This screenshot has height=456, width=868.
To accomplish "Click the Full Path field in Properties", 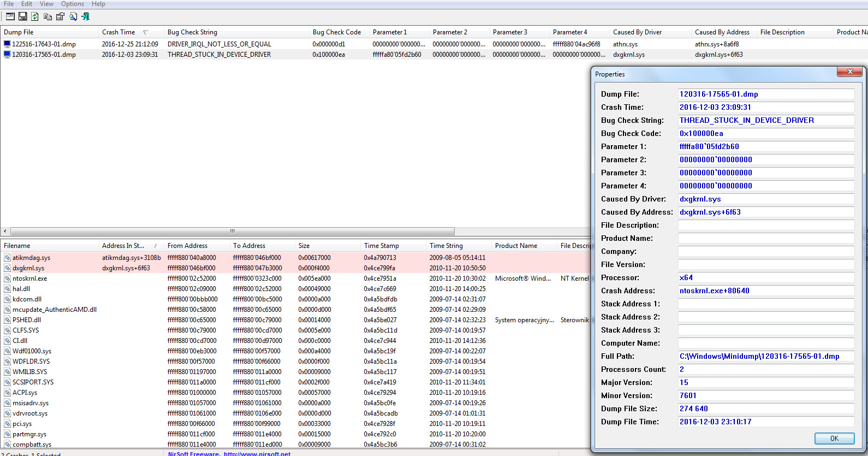I will tap(766, 356).
